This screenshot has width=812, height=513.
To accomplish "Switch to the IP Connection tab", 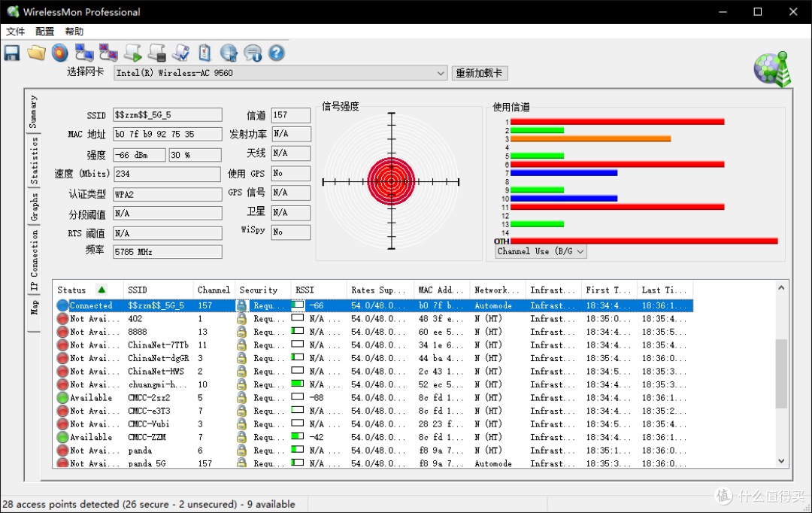I will 34,260.
